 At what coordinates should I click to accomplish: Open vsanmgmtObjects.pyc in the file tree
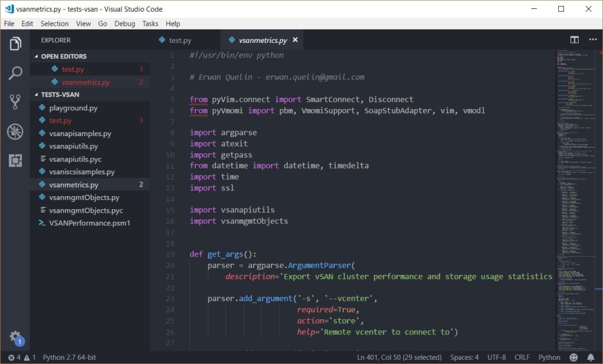coord(90,210)
